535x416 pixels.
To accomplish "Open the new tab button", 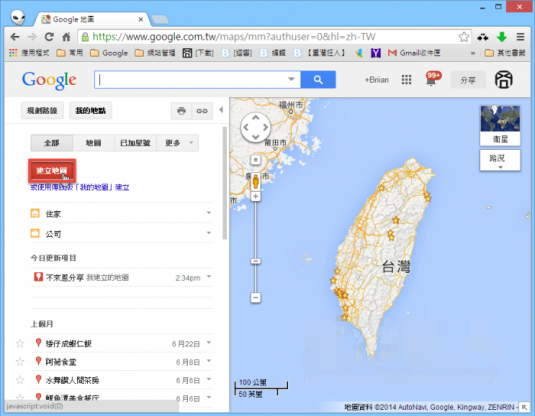I will coord(160,20).
